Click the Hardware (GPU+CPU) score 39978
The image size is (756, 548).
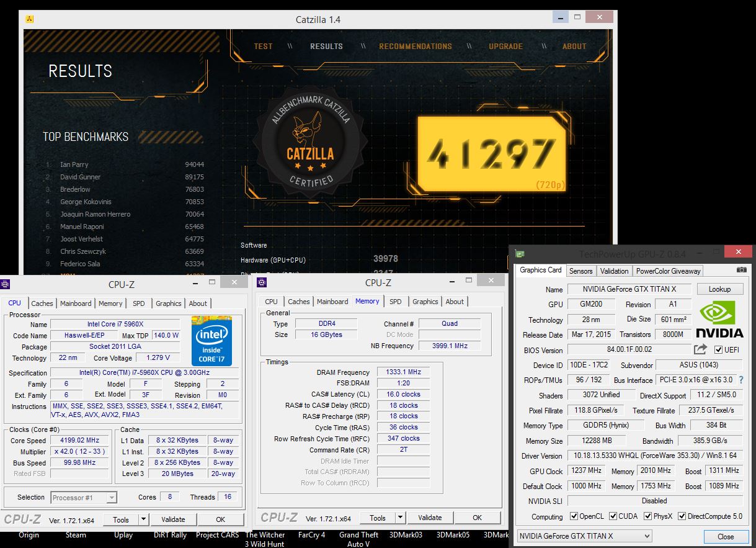pyautogui.click(x=386, y=259)
